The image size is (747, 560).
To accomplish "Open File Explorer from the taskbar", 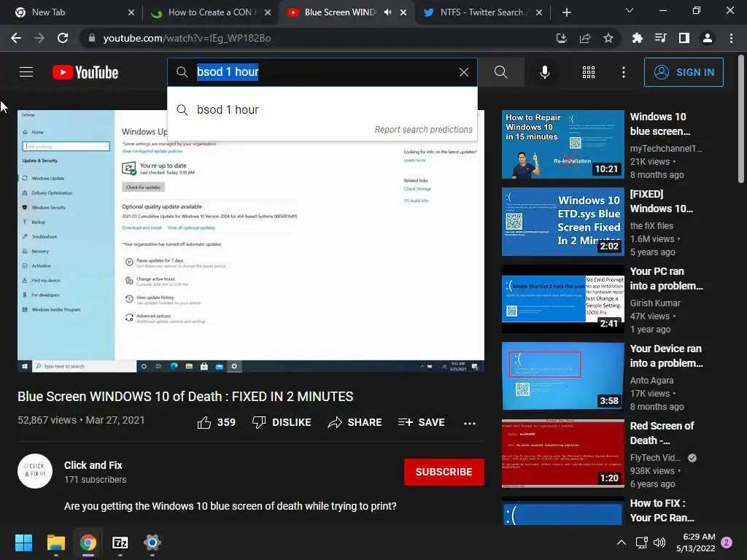I will tap(55, 542).
